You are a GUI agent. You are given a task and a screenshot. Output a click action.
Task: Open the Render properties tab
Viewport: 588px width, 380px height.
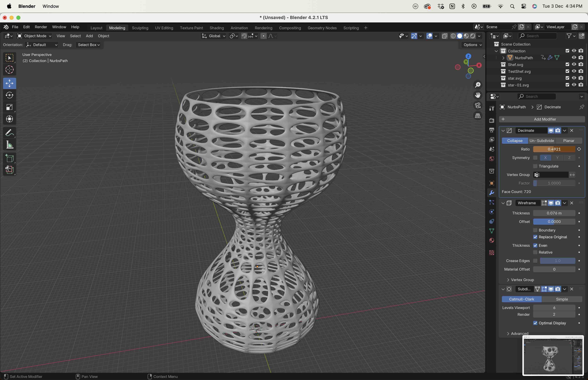pos(492,120)
